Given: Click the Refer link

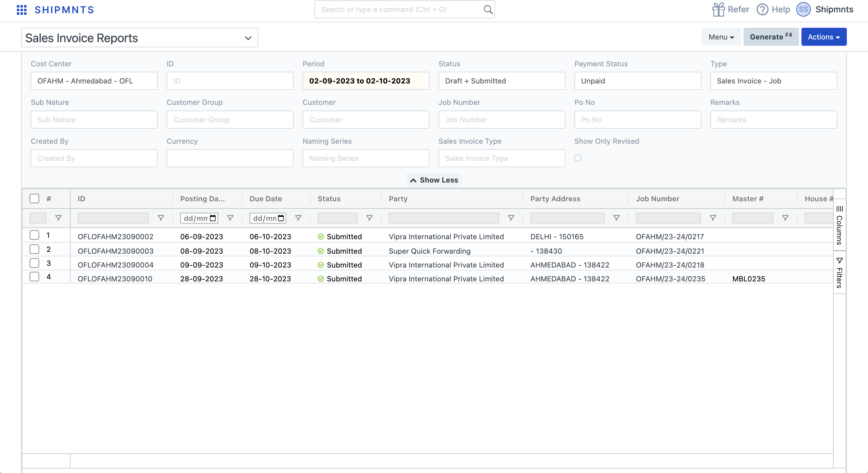Looking at the screenshot, I should coord(738,9).
